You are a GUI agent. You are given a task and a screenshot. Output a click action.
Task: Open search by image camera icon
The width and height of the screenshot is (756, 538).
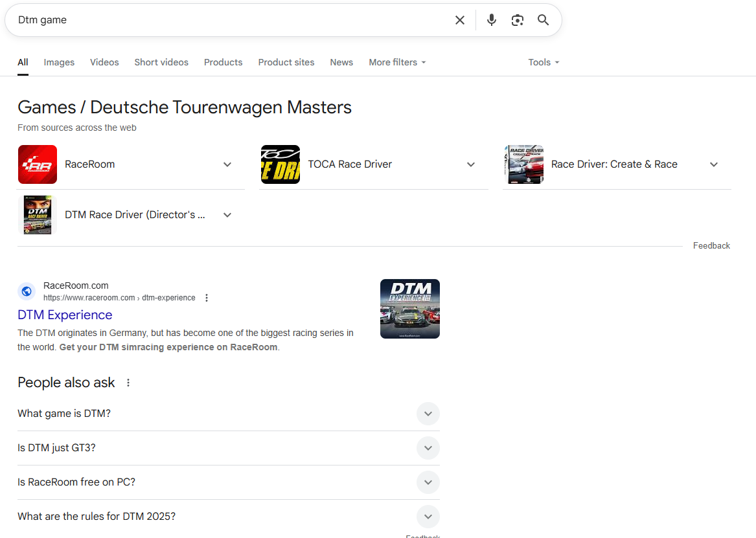pyautogui.click(x=518, y=20)
